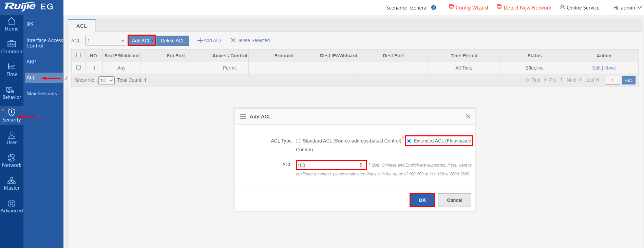This screenshot has width=644, height=248.
Task: Go to the first page icon
Action: [x=528, y=80]
